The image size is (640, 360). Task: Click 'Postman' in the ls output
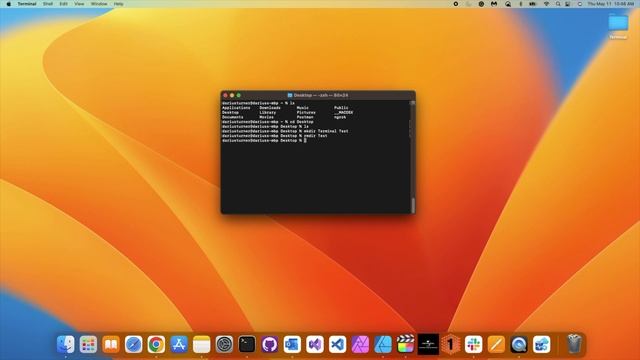coord(305,117)
